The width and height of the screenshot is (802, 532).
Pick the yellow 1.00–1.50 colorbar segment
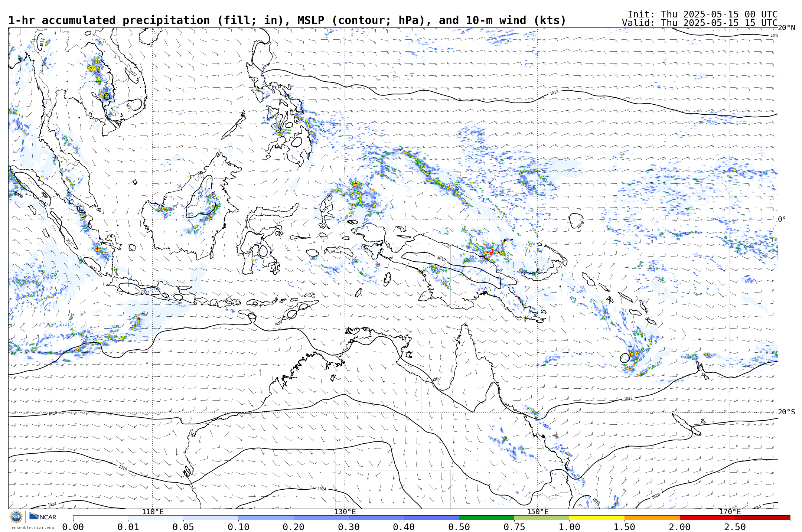(x=597, y=518)
